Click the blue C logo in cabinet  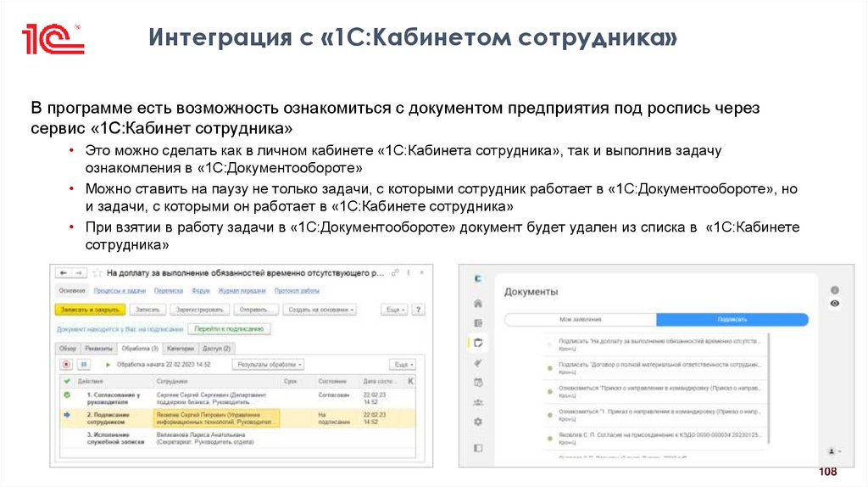pyautogui.click(x=478, y=278)
